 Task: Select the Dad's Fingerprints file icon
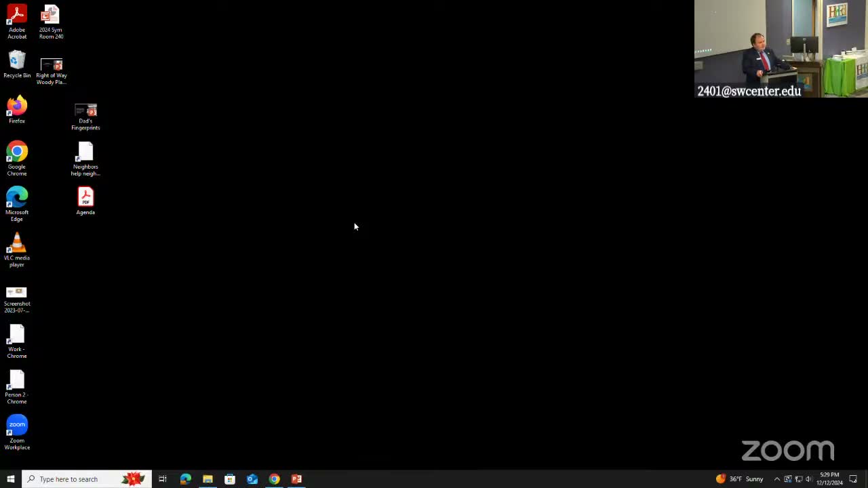point(85,117)
